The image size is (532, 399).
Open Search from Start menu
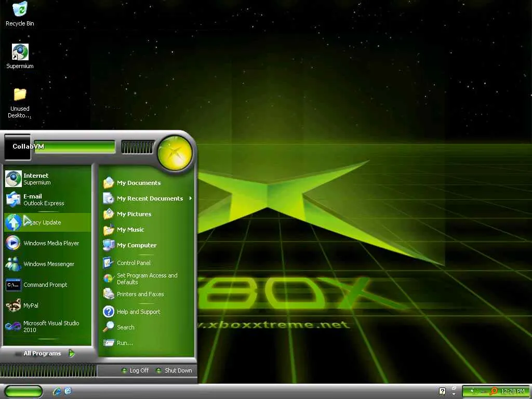(x=147, y=327)
